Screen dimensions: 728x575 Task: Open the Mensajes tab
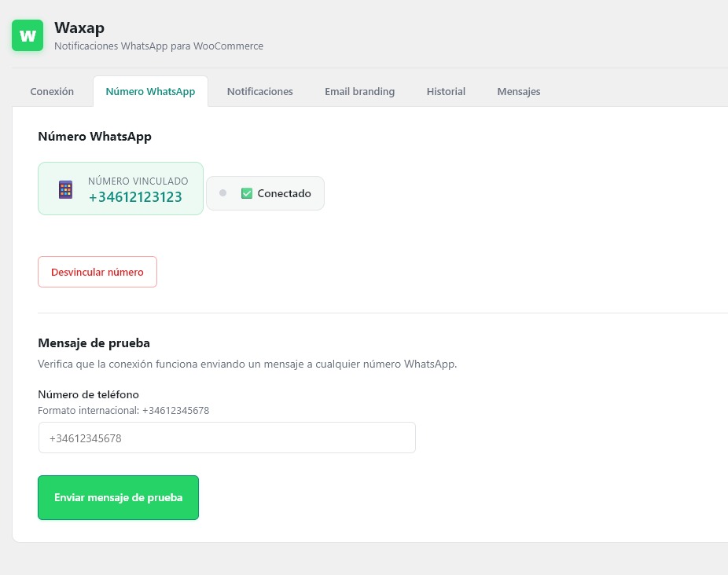[x=519, y=91]
